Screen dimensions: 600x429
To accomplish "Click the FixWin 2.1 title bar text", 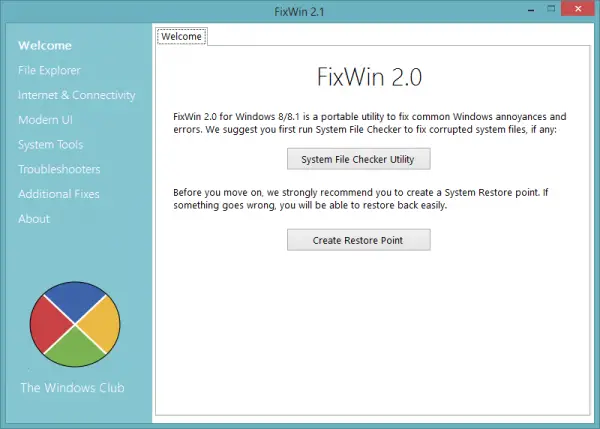I will (x=299, y=12).
